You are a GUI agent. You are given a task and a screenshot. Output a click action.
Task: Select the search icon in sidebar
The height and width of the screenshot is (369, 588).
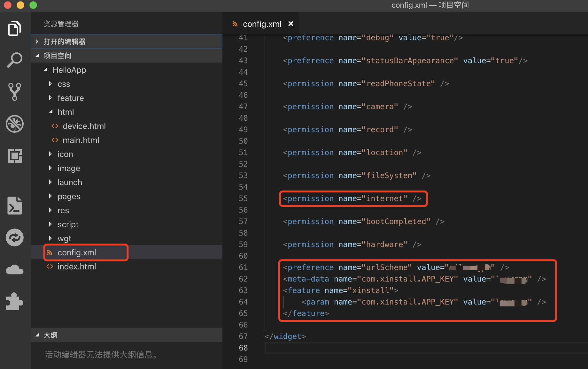[x=14, y=59]
